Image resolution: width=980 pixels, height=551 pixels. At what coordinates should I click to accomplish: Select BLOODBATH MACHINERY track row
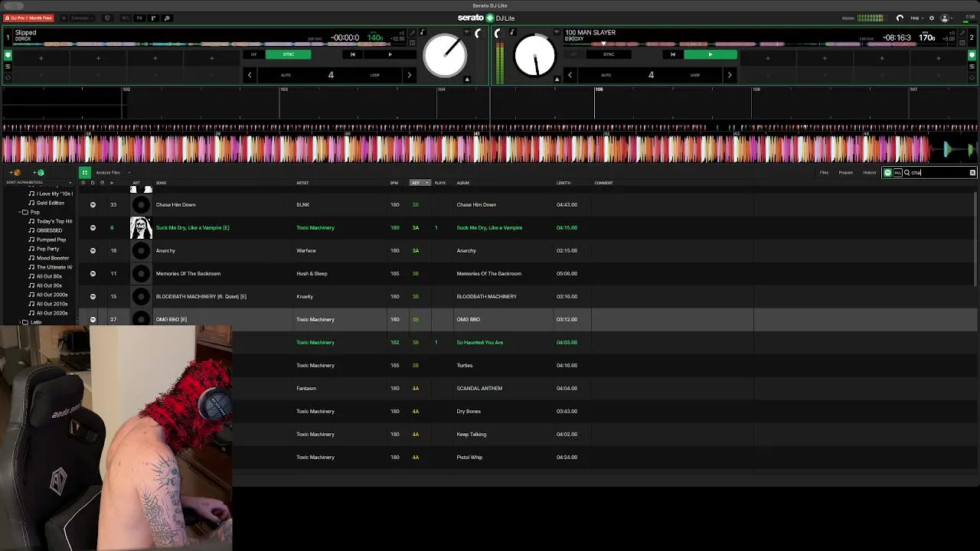pos(528,296)
